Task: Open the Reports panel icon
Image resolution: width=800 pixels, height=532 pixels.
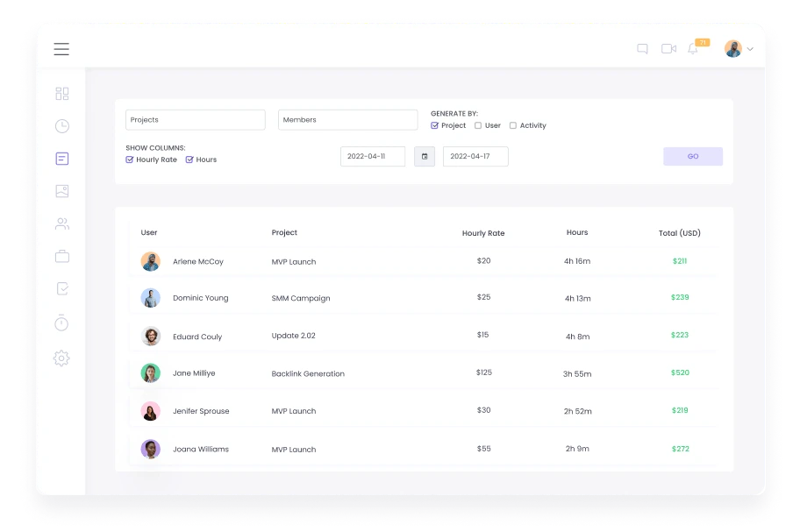Action: coord(61,159)
